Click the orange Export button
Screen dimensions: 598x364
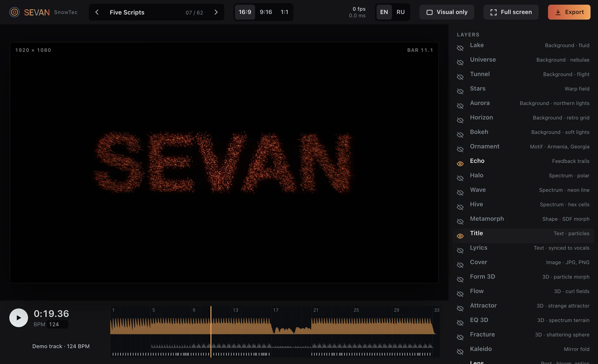point(569,12)
